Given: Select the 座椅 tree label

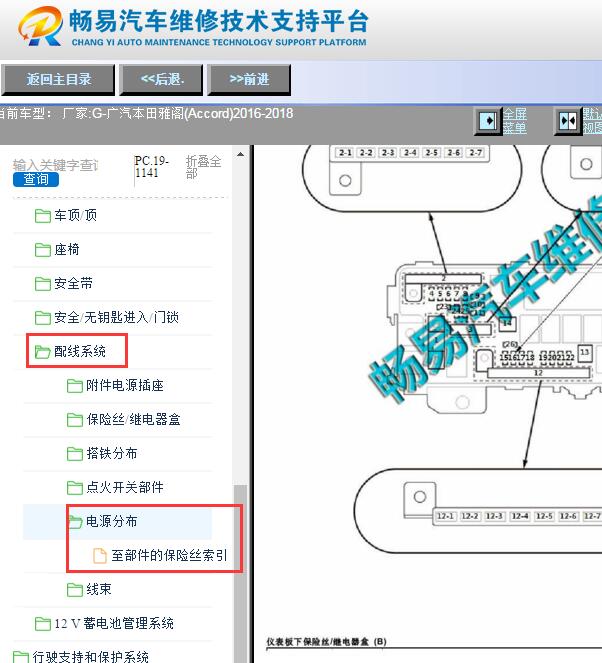Looking at the screenshot, I should tap(67, 249).
